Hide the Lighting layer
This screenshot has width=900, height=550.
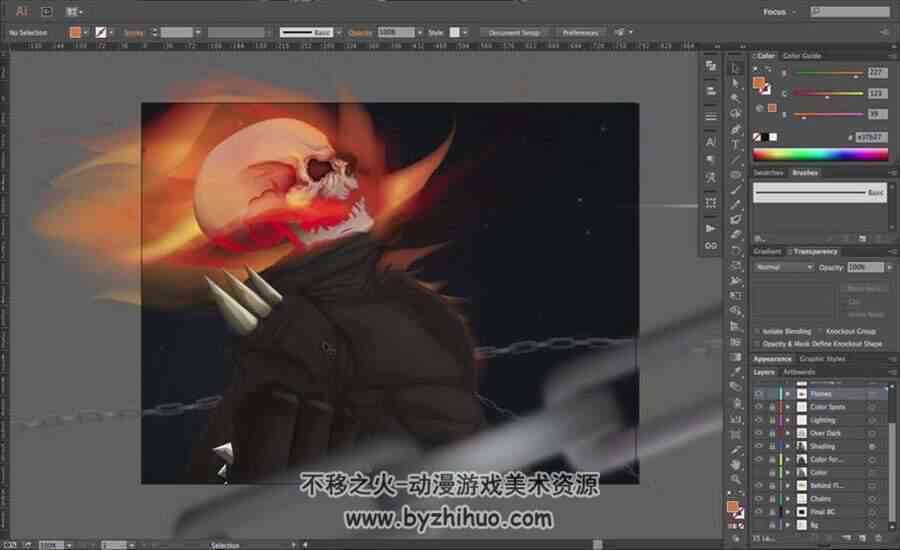[759, 420]
